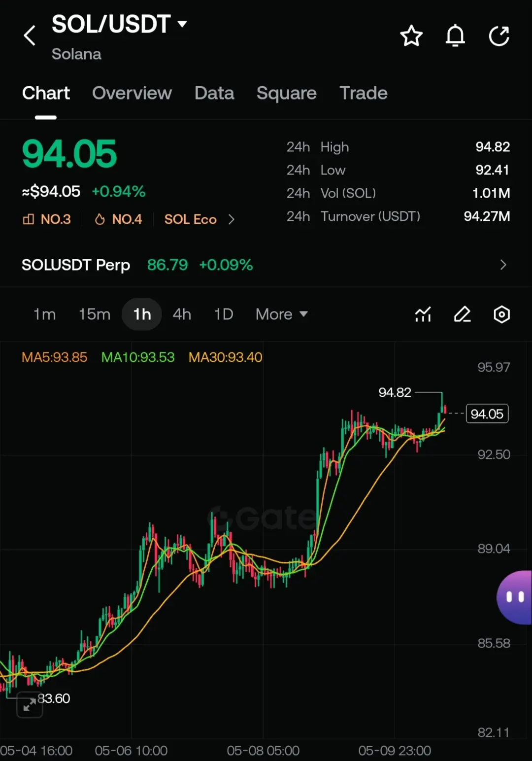Open the SOL/USDT pair selector dropdown
The width and height of the screenshot is (532, 761).
click(x=119, y=24)
